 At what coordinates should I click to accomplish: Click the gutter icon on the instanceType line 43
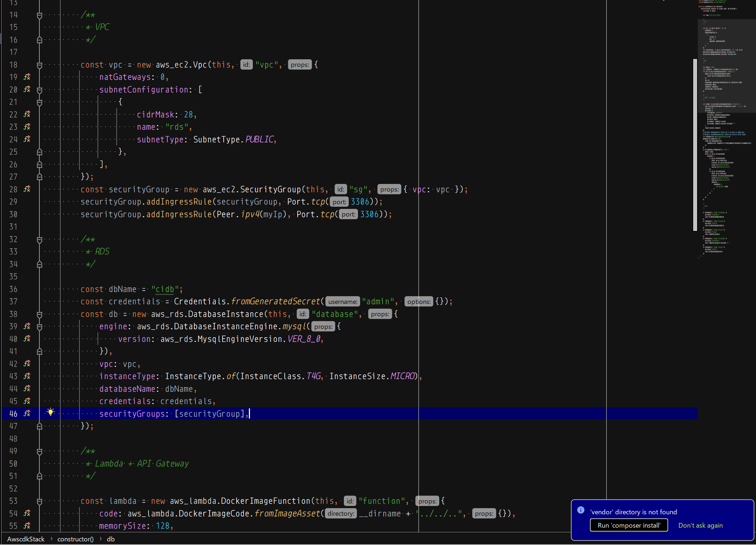pos(27,376)
